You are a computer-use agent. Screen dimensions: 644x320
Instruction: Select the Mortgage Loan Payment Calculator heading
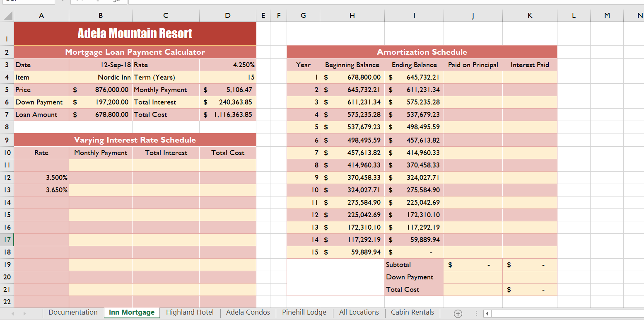click(135, 52)
